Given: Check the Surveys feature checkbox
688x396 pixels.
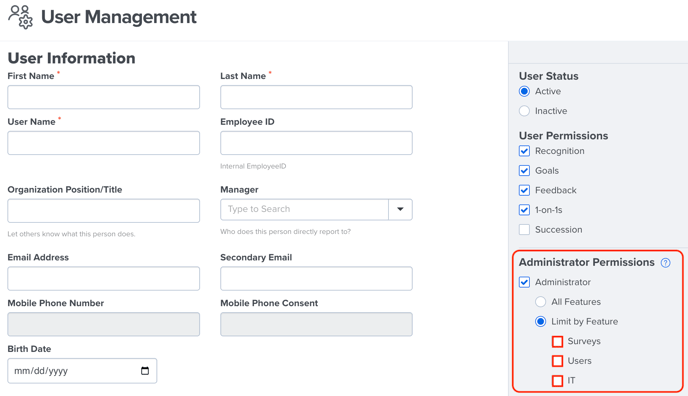Looking at the screenshot, I should tap(557, 341).
